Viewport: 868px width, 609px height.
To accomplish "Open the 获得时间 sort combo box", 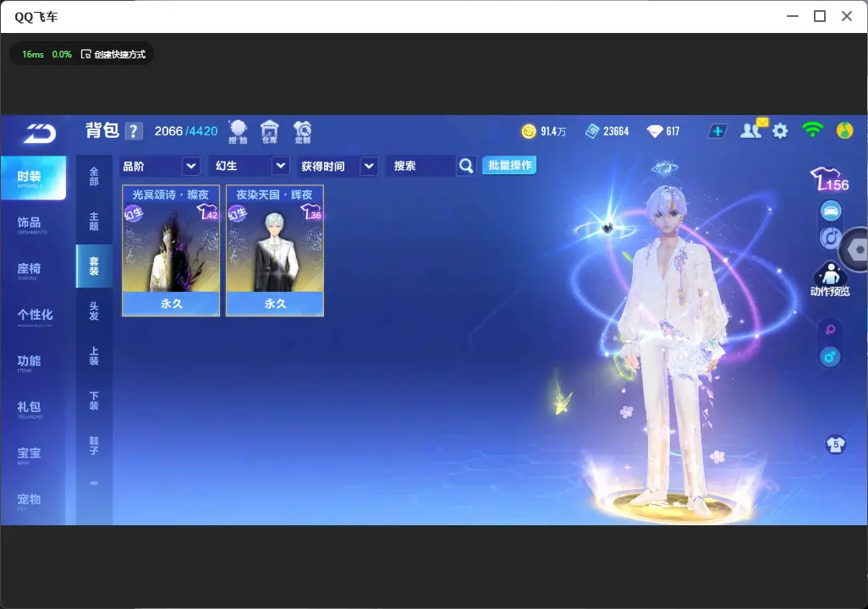I will 338,166.
